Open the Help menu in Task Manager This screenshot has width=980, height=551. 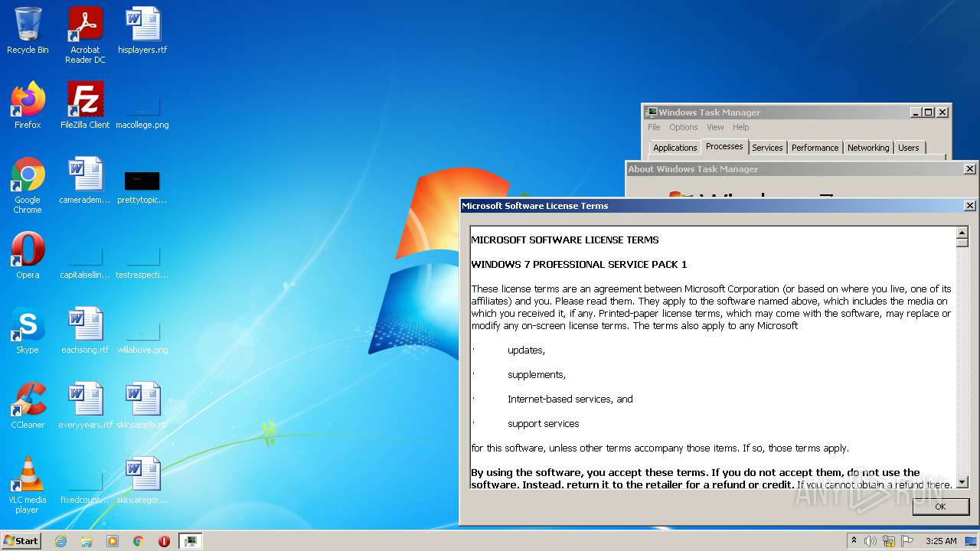pyautogui.click(x=740, y=127)
